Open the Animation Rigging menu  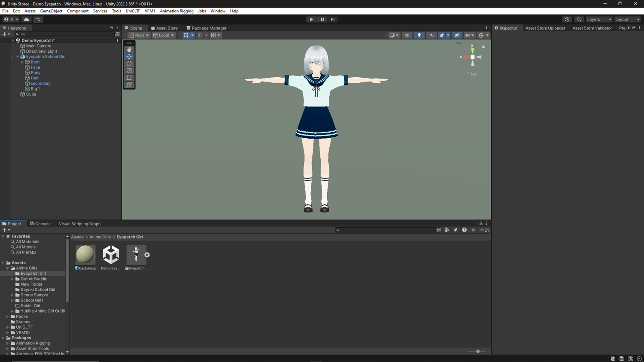[x=176, y=11]
